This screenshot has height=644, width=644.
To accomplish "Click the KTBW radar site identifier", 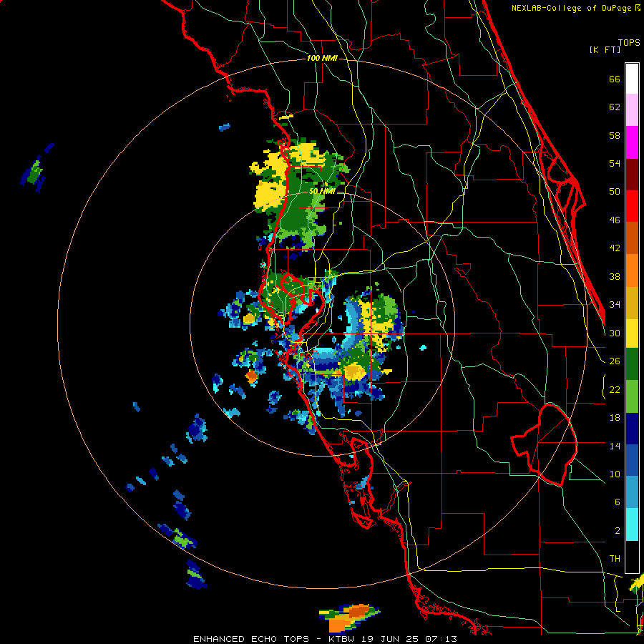I will [x=342, y=639].
